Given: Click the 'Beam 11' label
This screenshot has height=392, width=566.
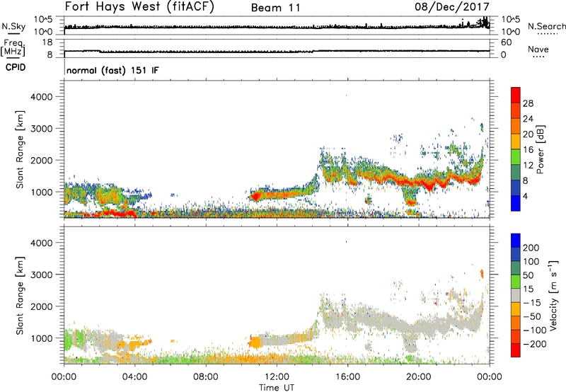Looking at the screenshot, I should 275,8.
